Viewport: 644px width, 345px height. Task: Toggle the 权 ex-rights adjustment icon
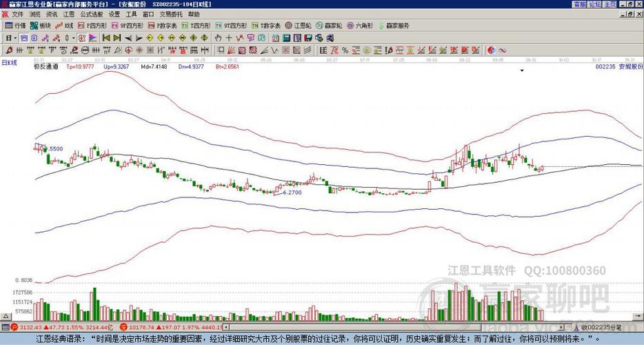tap(82, 38)
